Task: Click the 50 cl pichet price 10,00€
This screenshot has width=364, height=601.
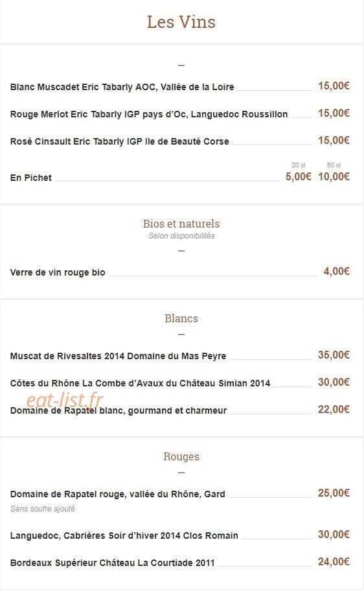Action: 334,176
